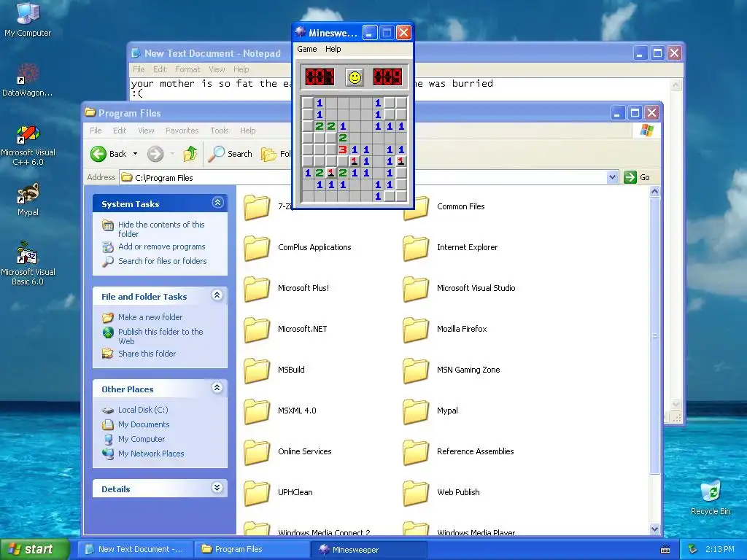Switch to Minesweeper taskbar button
Viewport: 747px width, 560px height.
pyautogui.click(x=368, y=549)
